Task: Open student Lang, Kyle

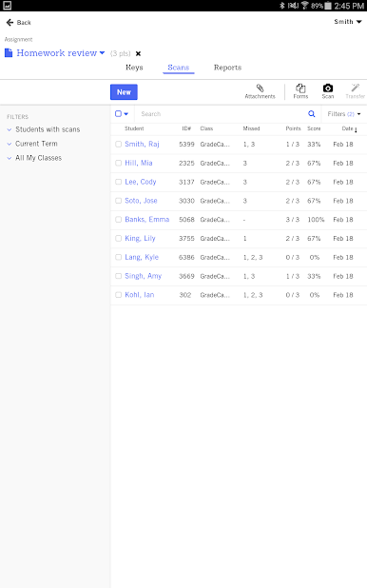Action: pos(142,257)
